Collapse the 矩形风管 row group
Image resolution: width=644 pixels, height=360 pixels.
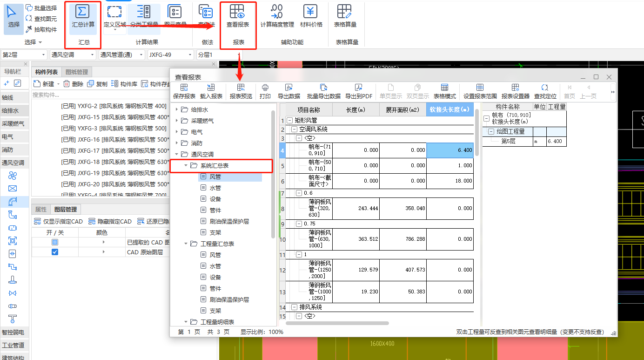click(x=289, y=120)
